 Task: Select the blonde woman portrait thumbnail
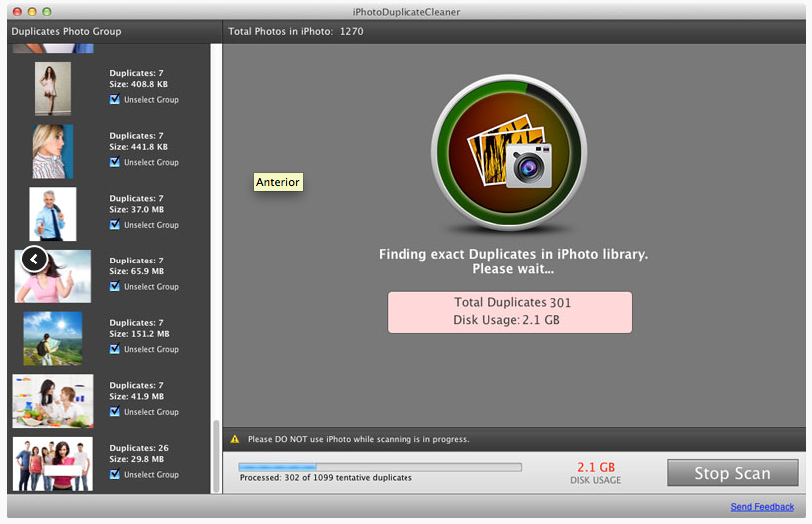click(53, 151)
